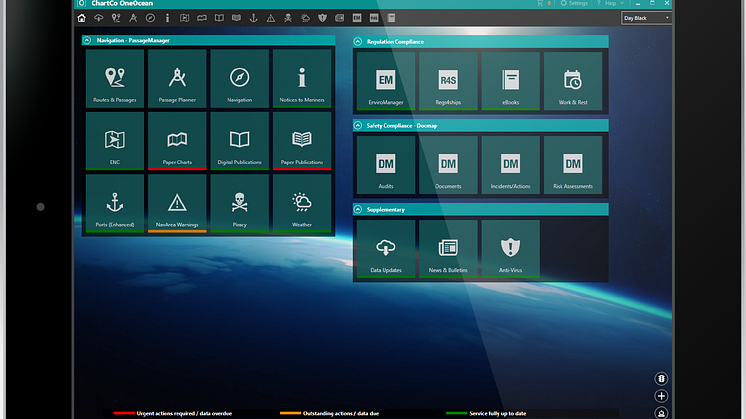Open the Paper Publications tile
The image size is (746, 419).
(302, 141)
